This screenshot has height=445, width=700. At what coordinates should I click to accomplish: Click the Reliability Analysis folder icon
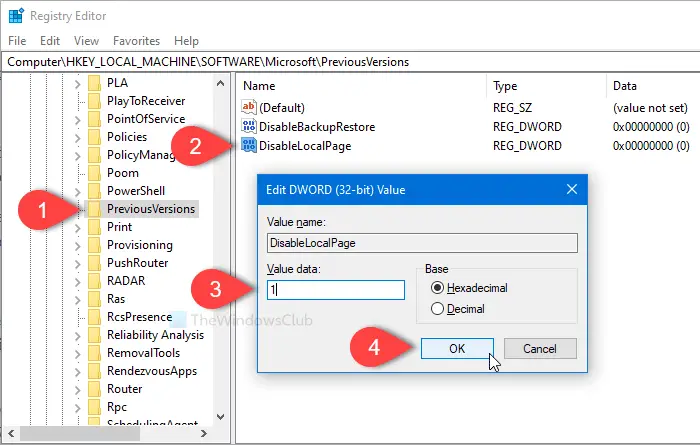point(94,335)
